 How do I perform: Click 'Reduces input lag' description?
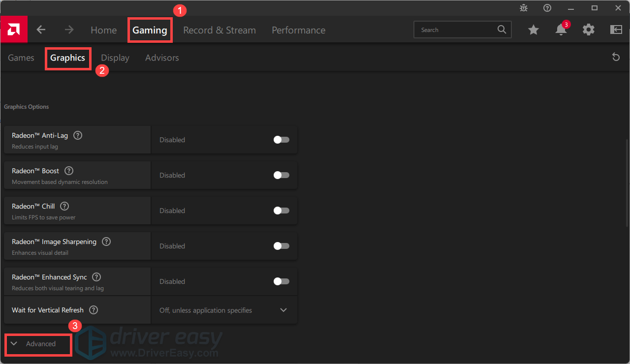click(35, 147)
